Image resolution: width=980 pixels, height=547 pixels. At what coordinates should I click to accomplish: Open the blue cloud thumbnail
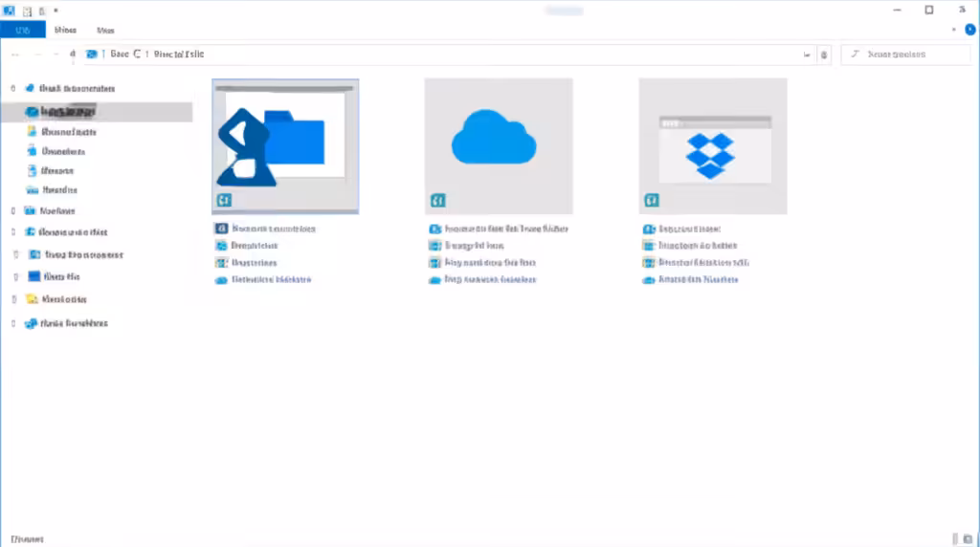[498, 146]
